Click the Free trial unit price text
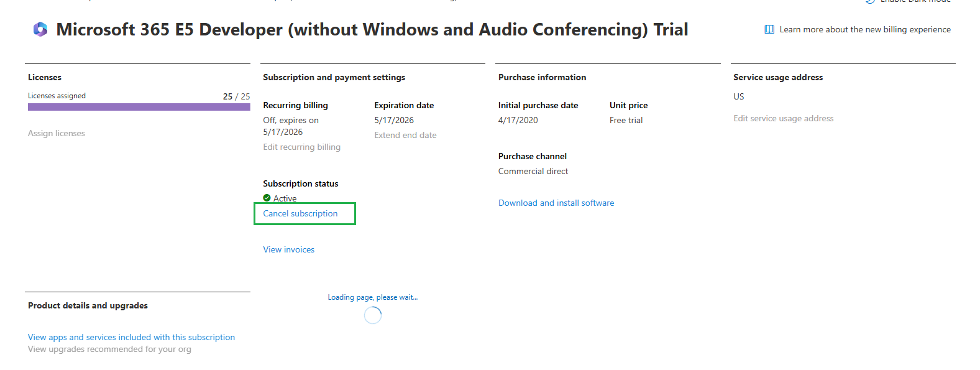Image resolution: width=980 pixels, height=370 pixels. point(626,120)
